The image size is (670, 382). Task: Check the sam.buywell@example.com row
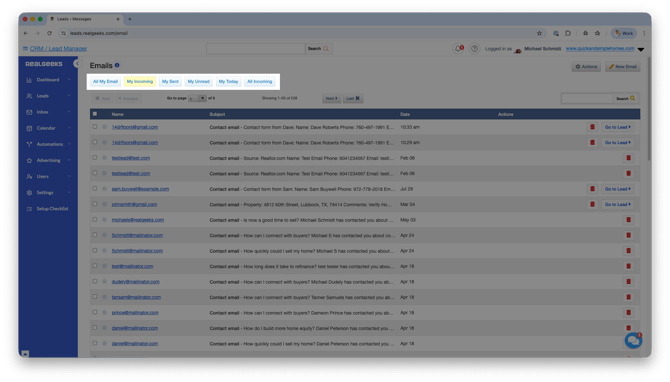tap(95, 188)
